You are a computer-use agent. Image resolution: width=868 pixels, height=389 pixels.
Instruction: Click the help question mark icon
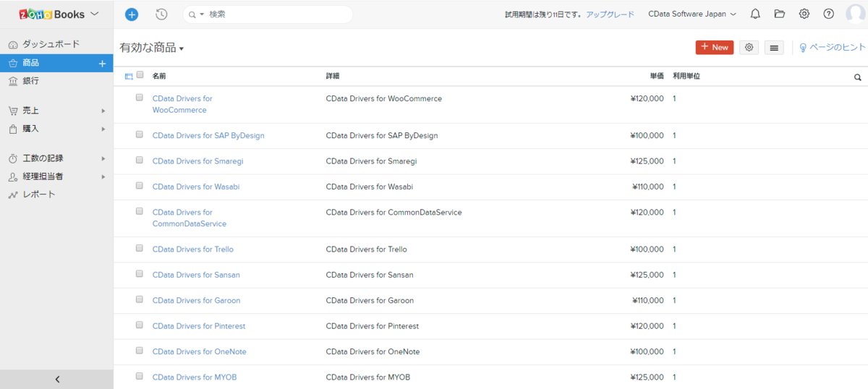829,14
